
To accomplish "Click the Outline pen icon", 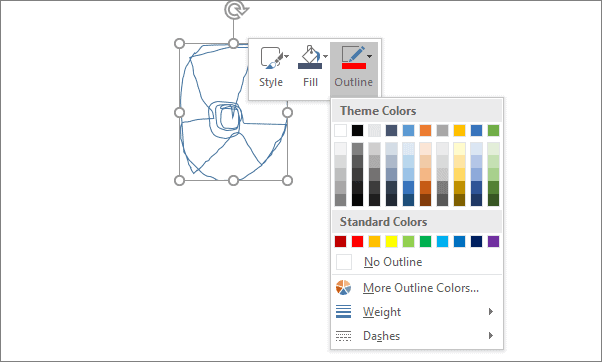I will [354, 58].
